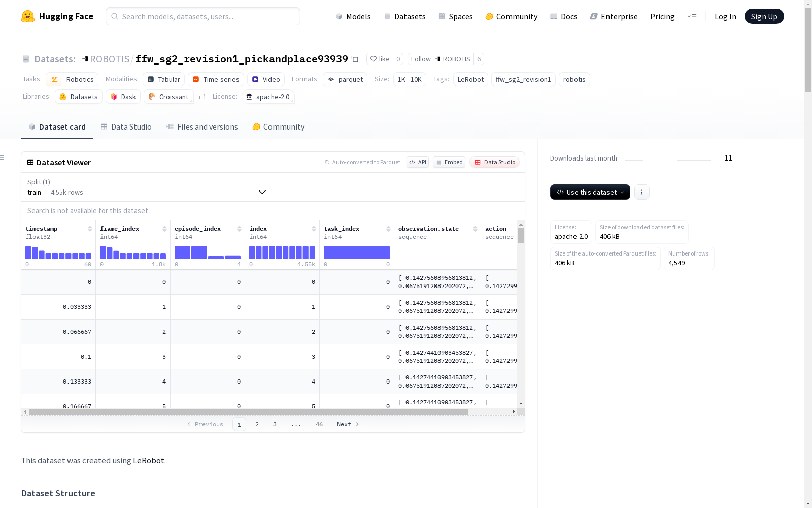Click the ffw_sg2_revision1 tag
This screenshot has height=508, width=812.
[523, 79]
